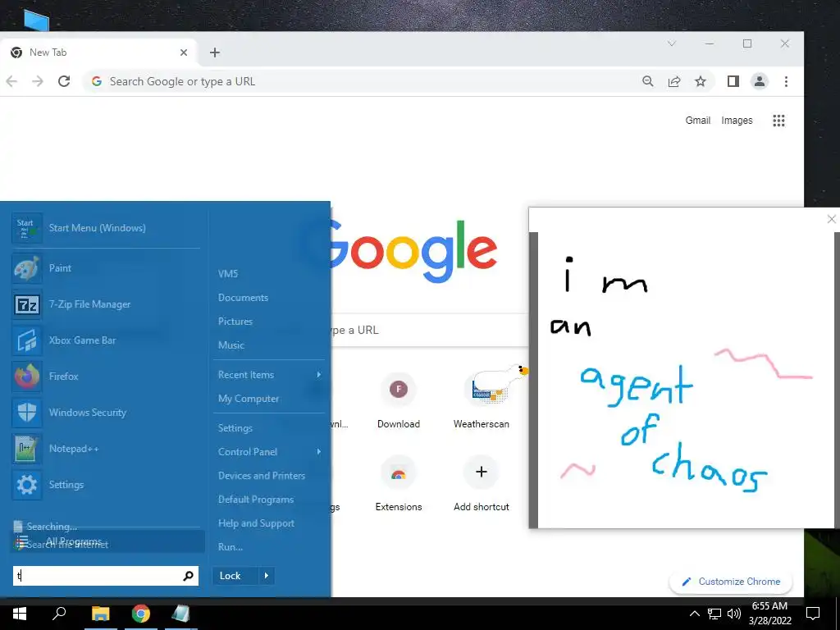
Task: Open taskbar search magnifier
Action: 59,614
